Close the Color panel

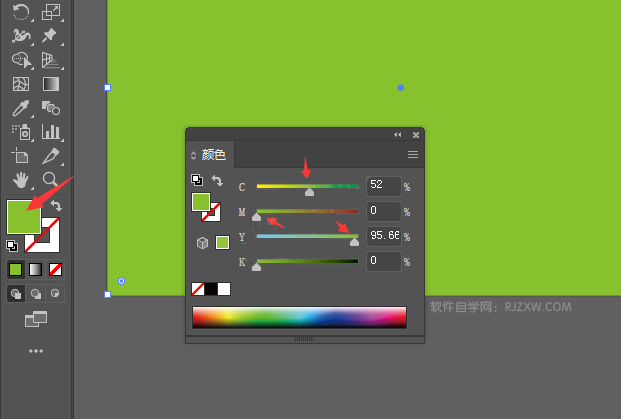[416, 135]
